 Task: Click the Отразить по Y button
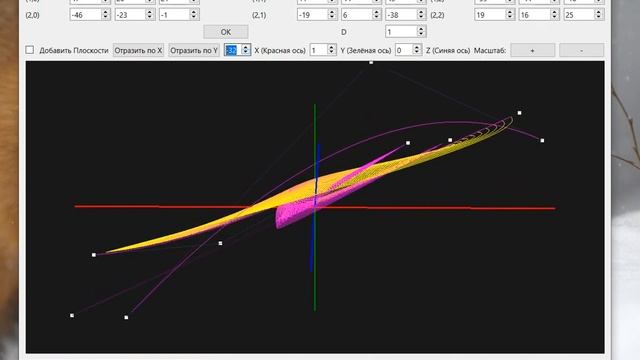(x=194, y=50)
